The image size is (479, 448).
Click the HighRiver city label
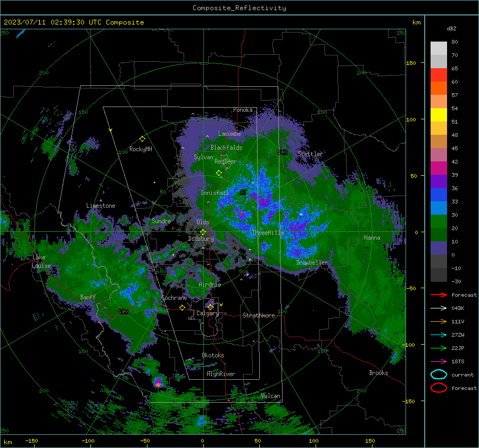pos(221,374)
